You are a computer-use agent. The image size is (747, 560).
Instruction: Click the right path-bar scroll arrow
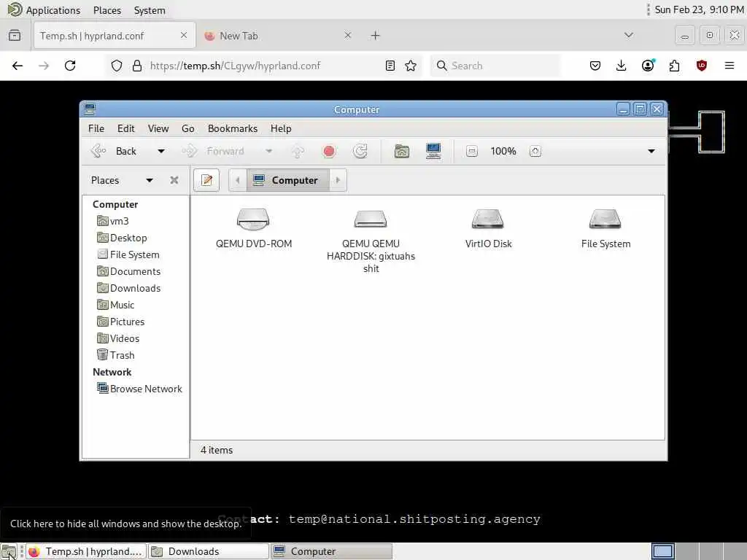click(338, 180)
